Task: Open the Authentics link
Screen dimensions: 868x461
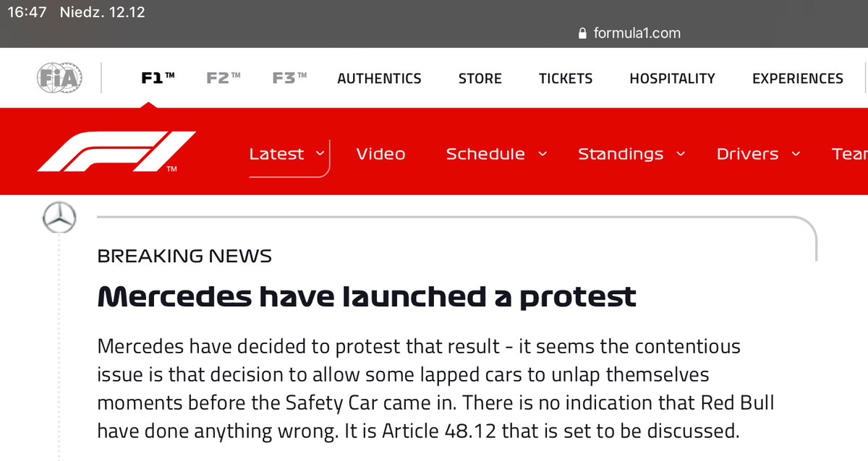Action: point(379,78)
